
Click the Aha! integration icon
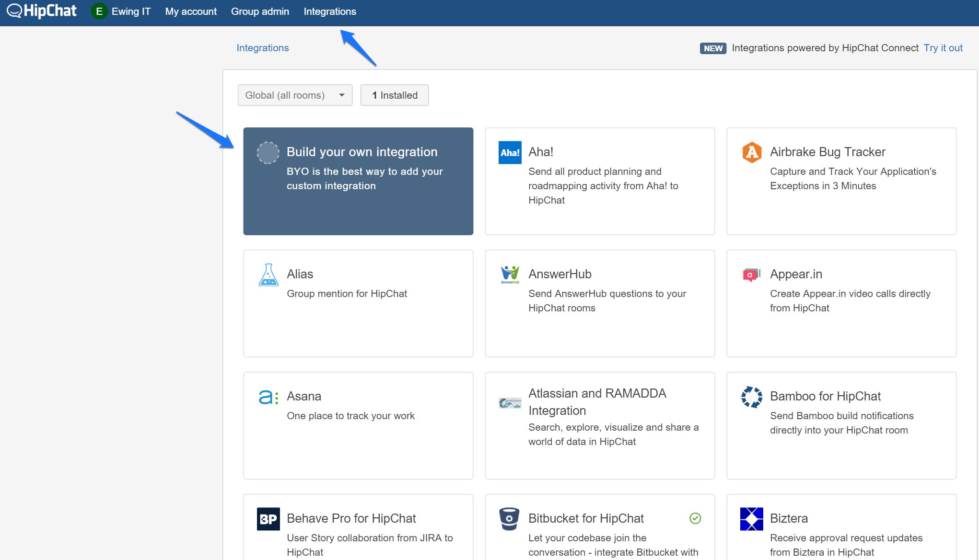click(x=510, y=152)
